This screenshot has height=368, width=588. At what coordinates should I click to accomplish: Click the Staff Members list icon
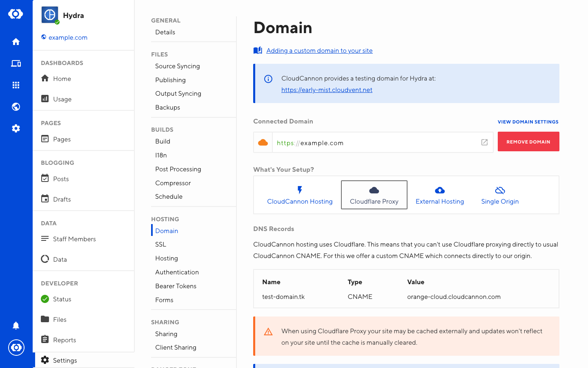[45, 238]
